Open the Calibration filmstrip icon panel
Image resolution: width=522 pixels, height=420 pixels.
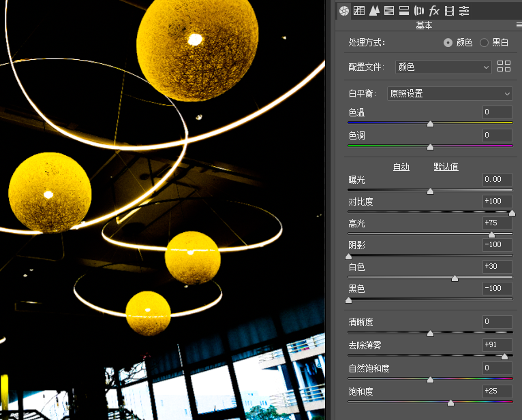coord(449,10)
